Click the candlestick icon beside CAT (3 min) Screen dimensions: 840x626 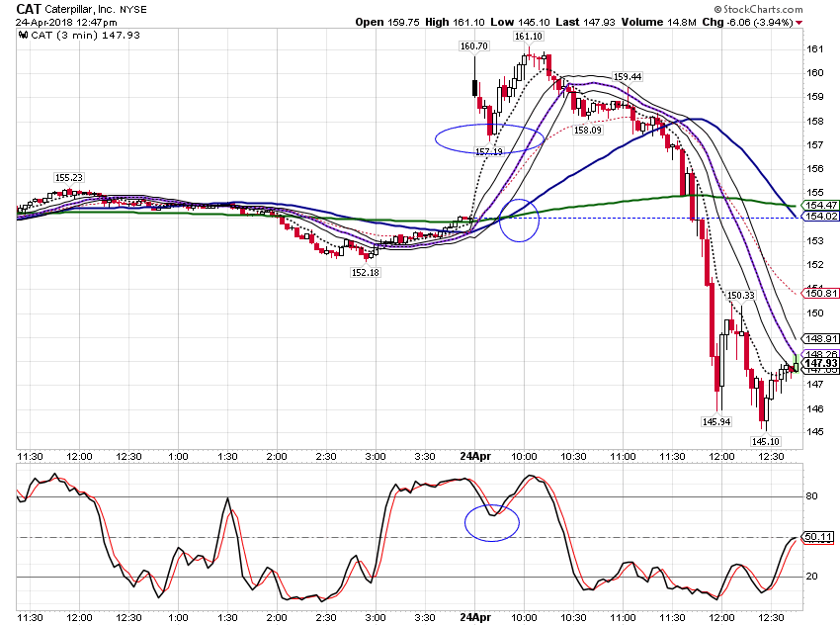tap(23, 36)
